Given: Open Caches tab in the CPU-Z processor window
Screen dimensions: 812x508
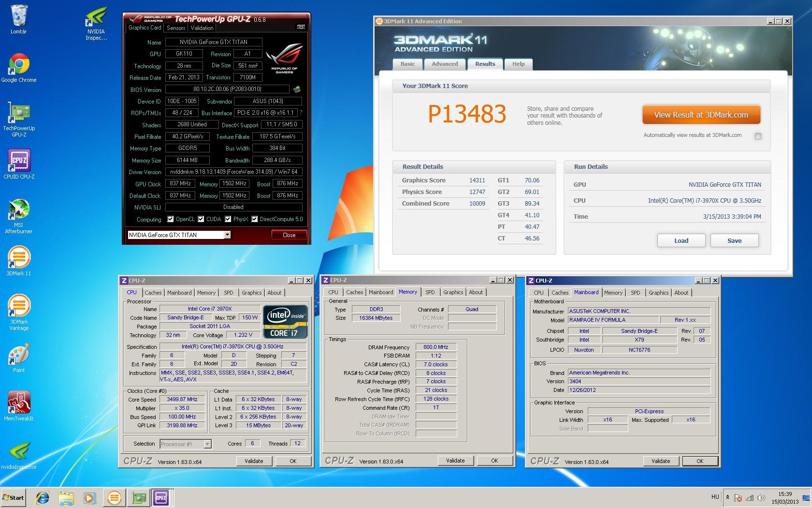Looking at the screenshot, I should (153, 293).
